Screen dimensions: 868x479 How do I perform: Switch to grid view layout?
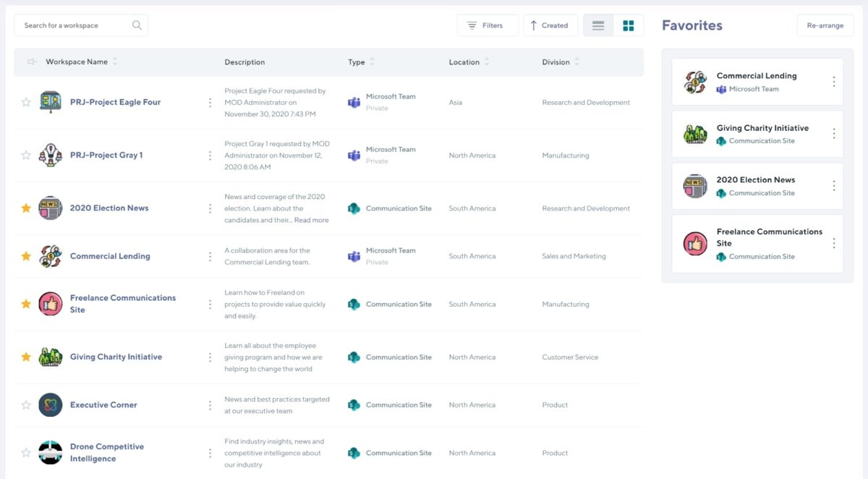629,25
